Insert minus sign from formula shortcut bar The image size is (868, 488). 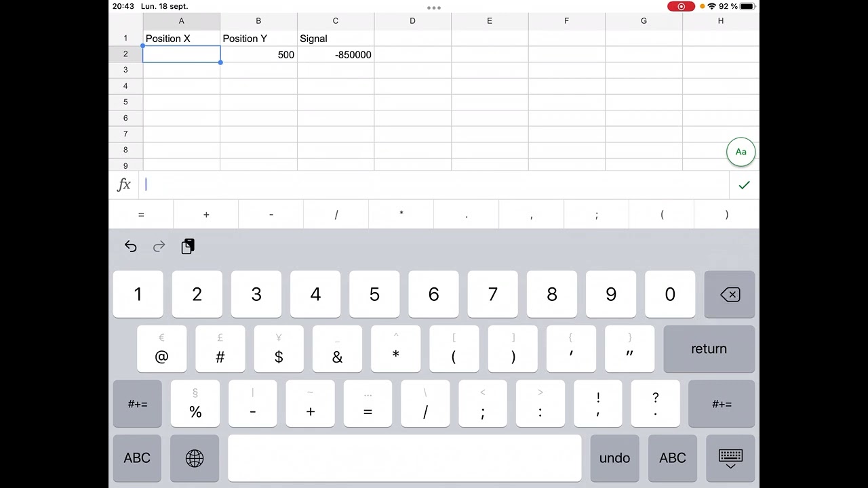271,215
